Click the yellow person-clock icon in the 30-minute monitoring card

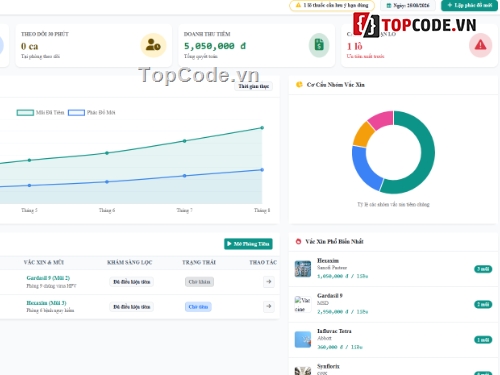153,45
